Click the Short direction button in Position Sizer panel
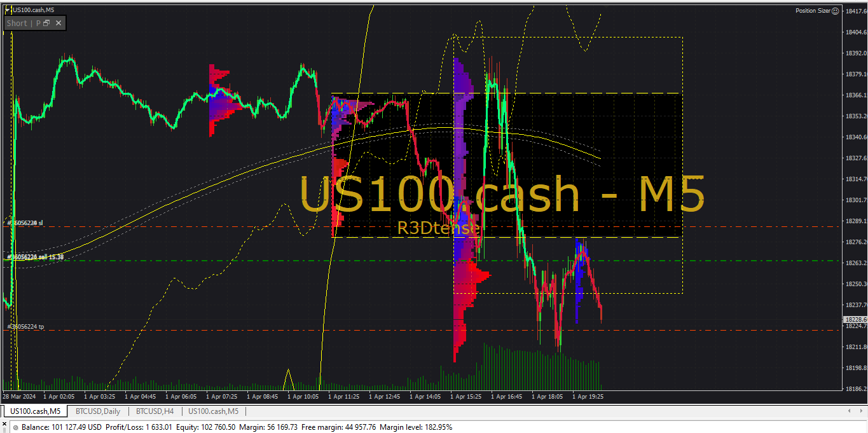 17,23
